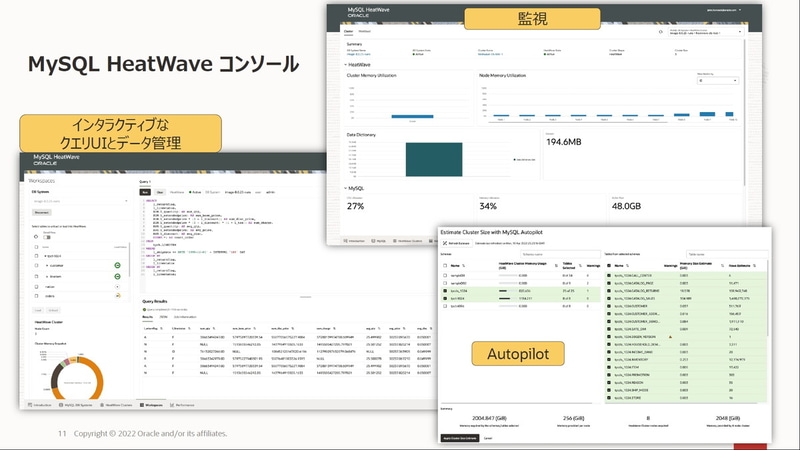Image resolution: width=800 pixels, height=450 pixels.
Task: Click teal Data Dictionary chart bar
Action: coord(434,160)
